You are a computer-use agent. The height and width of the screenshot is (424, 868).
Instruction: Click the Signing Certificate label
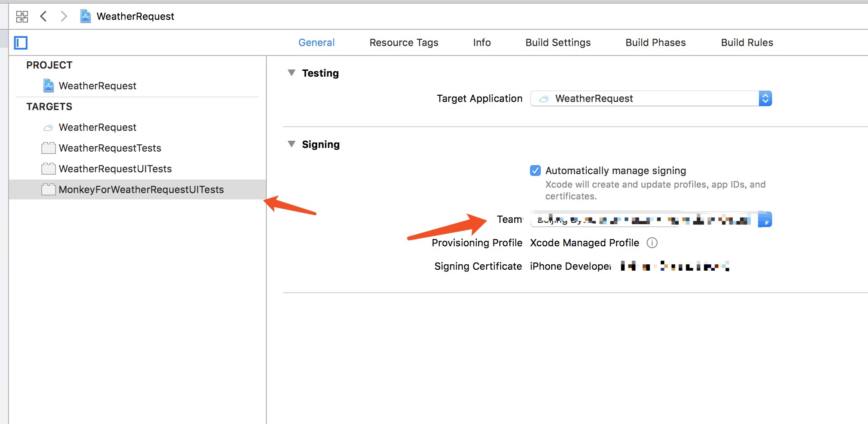[478, 266]
